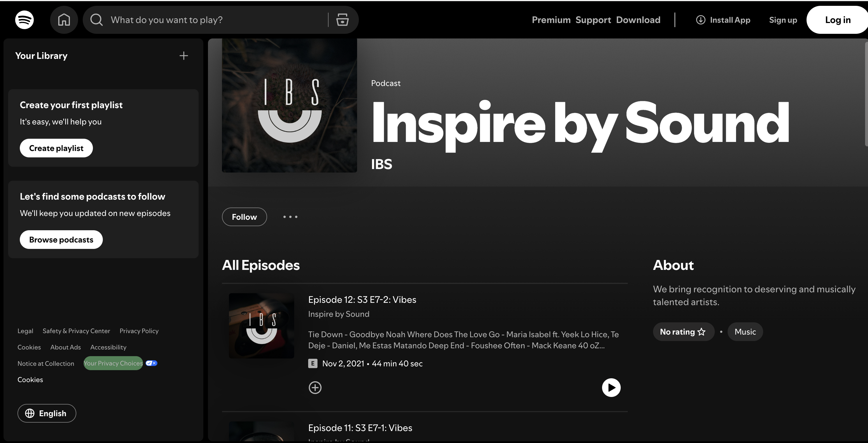Click Your Privacy Choices link
Image resolution: width=868 pixels, height=443 pixels.
click(x=113, y=363)
